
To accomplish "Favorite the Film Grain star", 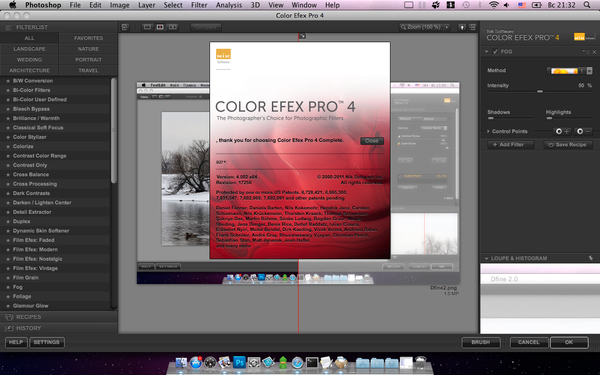I will pos(7,278).
